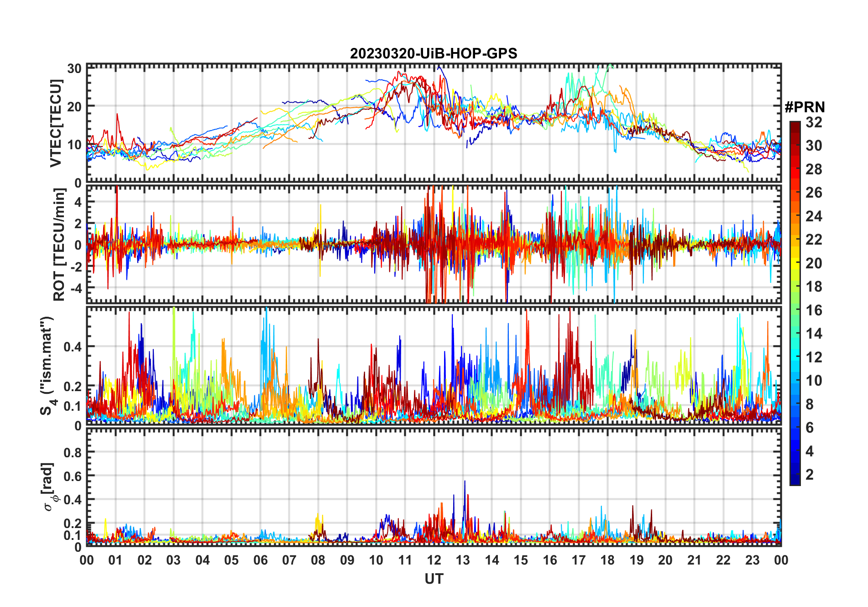
Task: Click the "23" hour tick on UT axis
Action: 752,560
